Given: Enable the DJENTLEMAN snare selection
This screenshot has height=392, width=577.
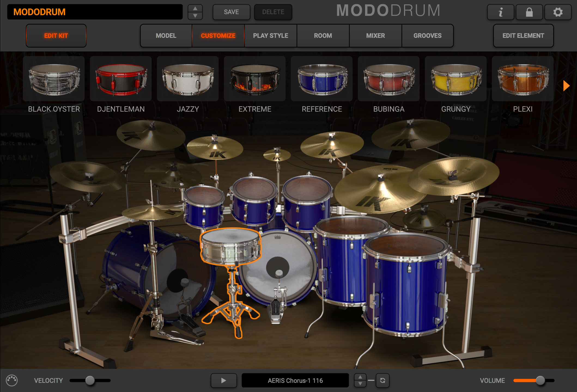Looking at the screenshot, I should 121,79.
